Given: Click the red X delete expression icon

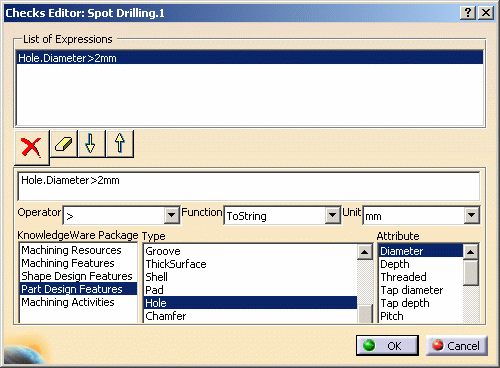Looking at the screenshot, I should (32, 147).
